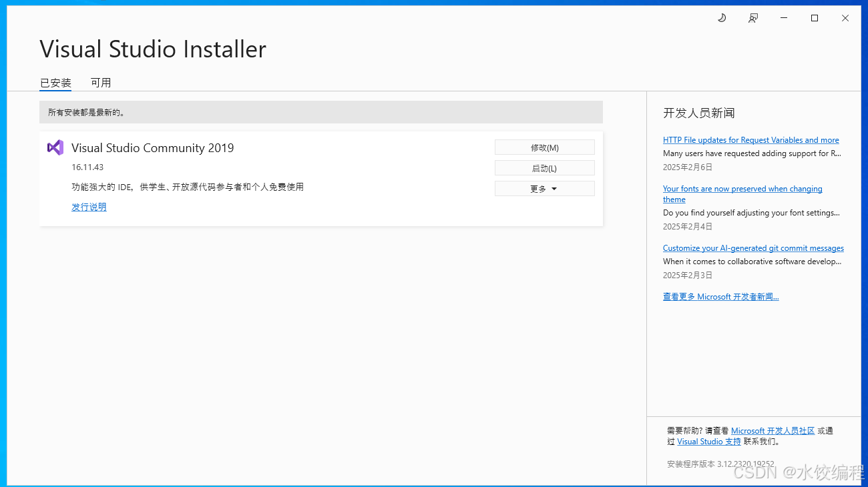Viewport: 868px width, 487px height.
Task: Close the Visual Studio Installer window
Action: [x=845, y=18]
